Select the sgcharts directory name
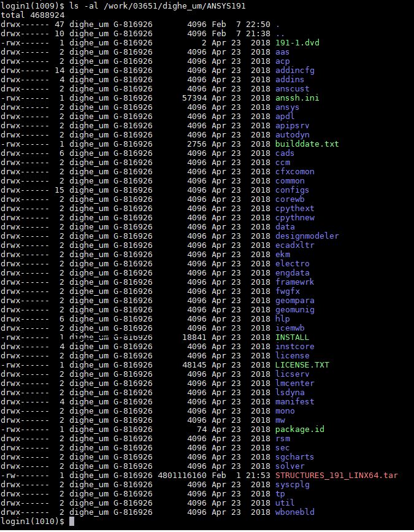 [294, 457]
